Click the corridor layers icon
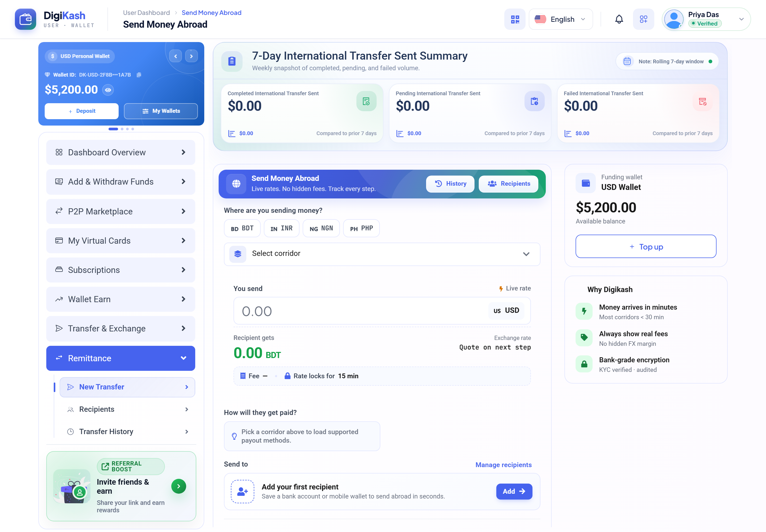This screenshot has height=532, width=766. coord(238,254)
